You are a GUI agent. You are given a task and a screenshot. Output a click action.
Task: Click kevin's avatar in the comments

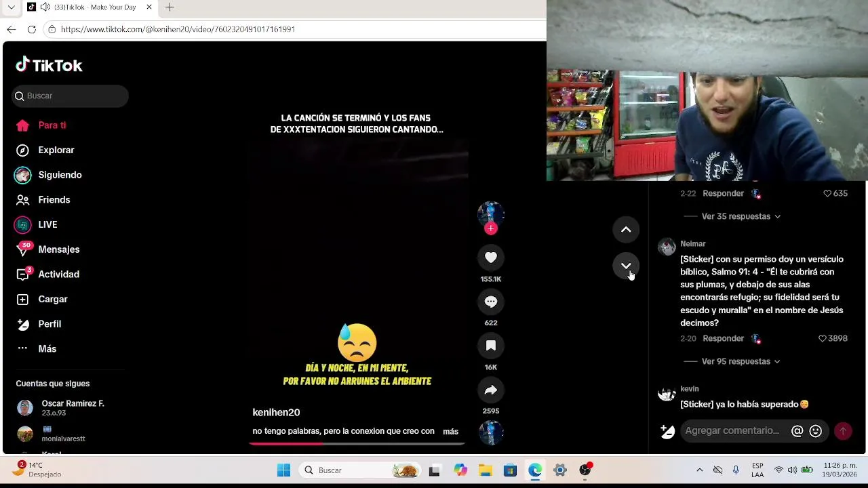(x=667, y=392)
